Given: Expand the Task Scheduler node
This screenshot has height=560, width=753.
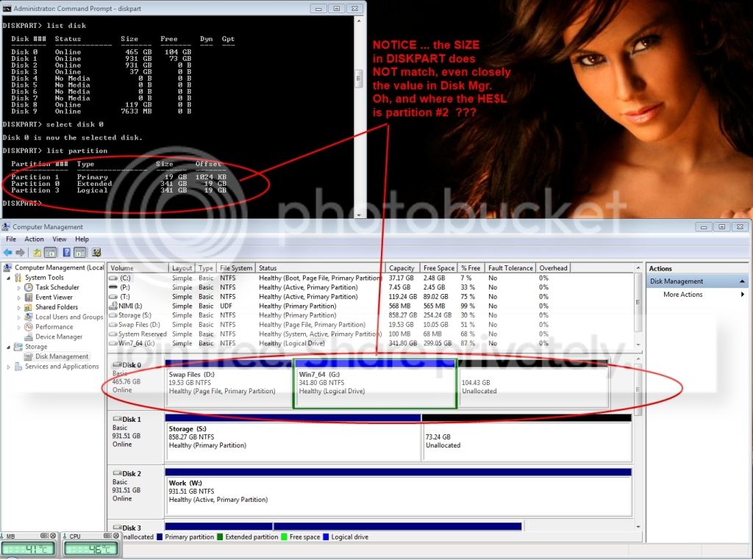Looking at the screenshot, I should [18, 287].
